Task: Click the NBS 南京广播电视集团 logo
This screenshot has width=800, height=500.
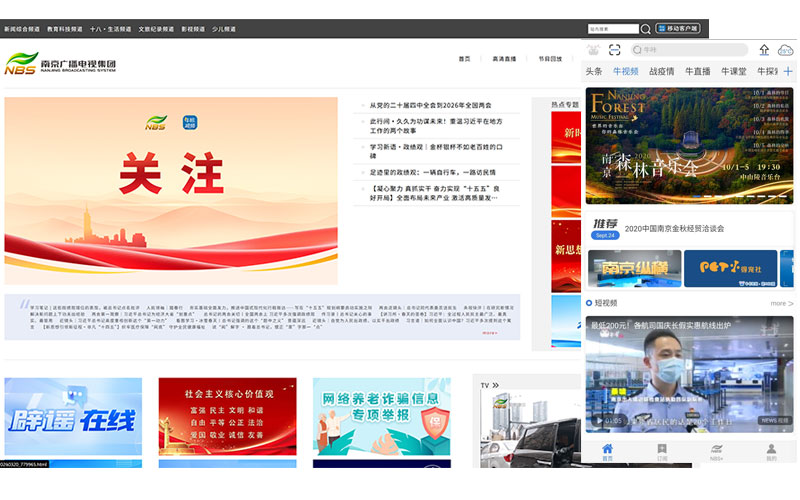Action: (60, 64)
